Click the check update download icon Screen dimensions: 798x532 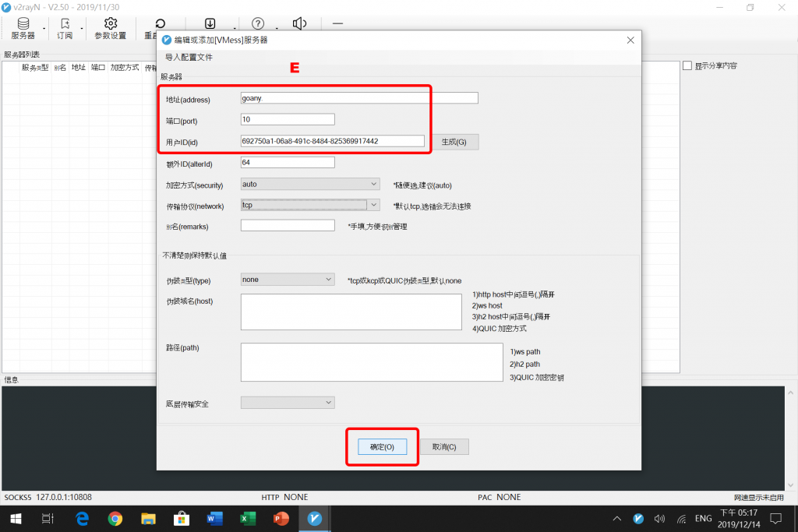(210, 23)
